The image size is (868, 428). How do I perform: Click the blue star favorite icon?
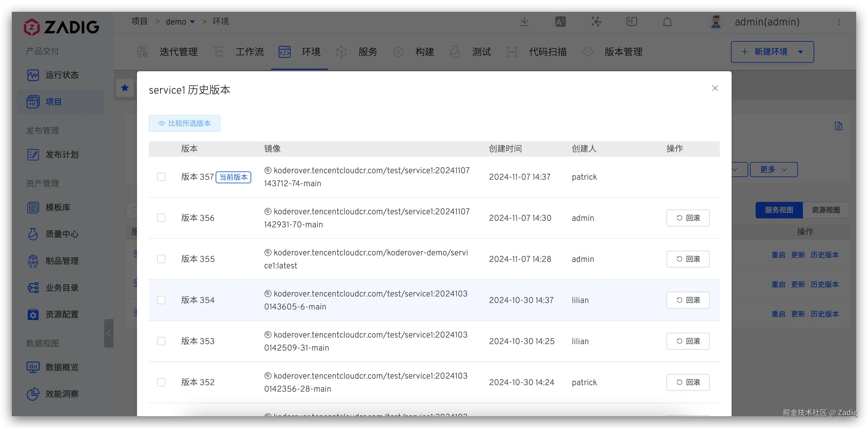pyautogui.click(x=125, y=88)
